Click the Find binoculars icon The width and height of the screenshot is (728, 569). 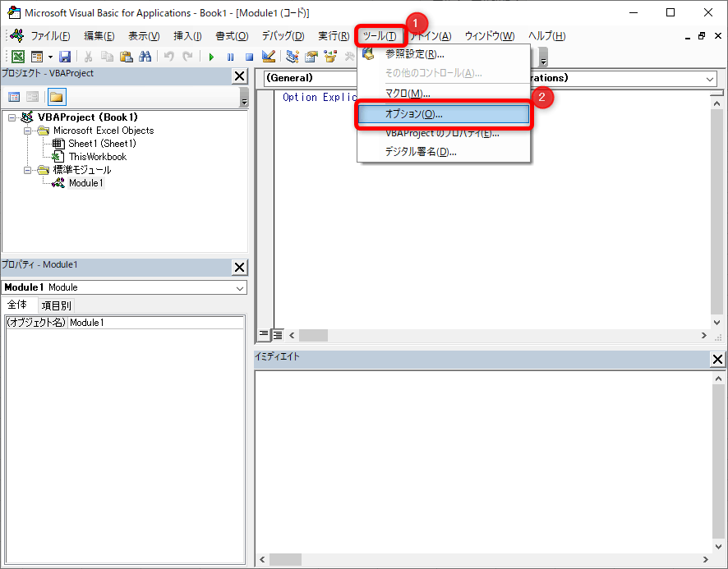(145, 57)
